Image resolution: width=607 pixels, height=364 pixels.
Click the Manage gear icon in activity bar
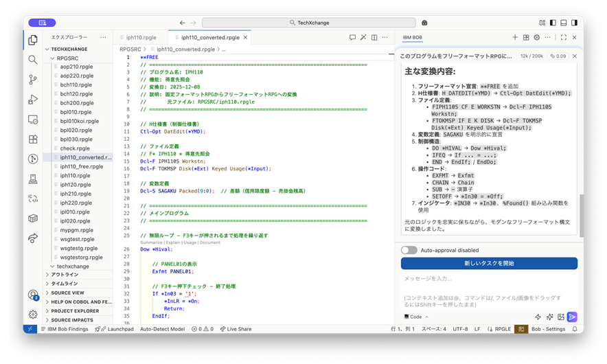[x=33, y=315]
